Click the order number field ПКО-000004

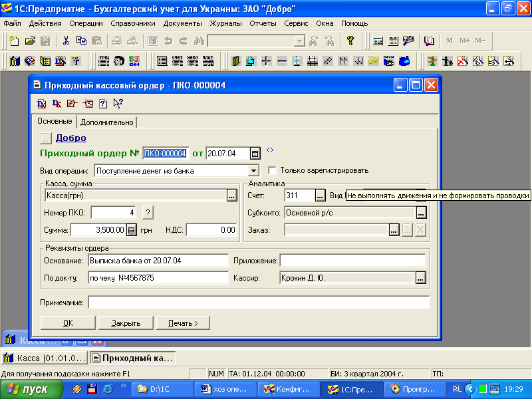[x=165, y=154]
